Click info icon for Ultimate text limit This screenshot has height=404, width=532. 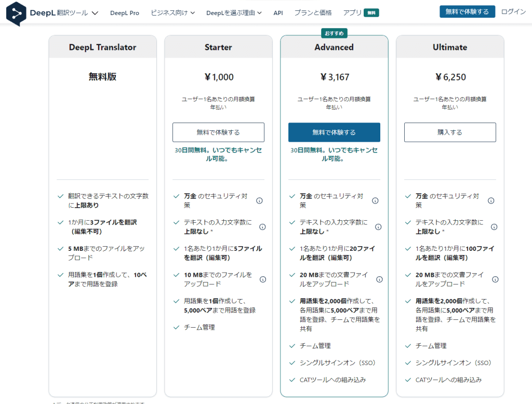tap(494, 226)
